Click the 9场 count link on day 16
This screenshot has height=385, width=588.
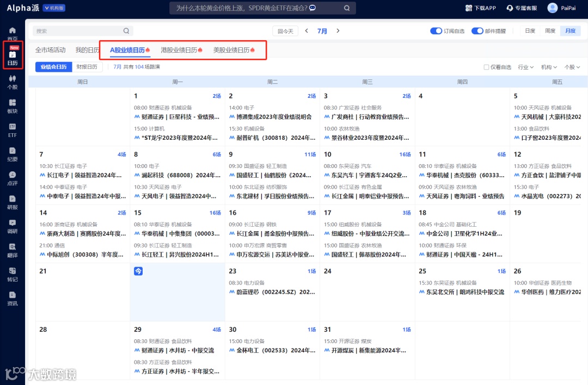click(x=311, y=213)
